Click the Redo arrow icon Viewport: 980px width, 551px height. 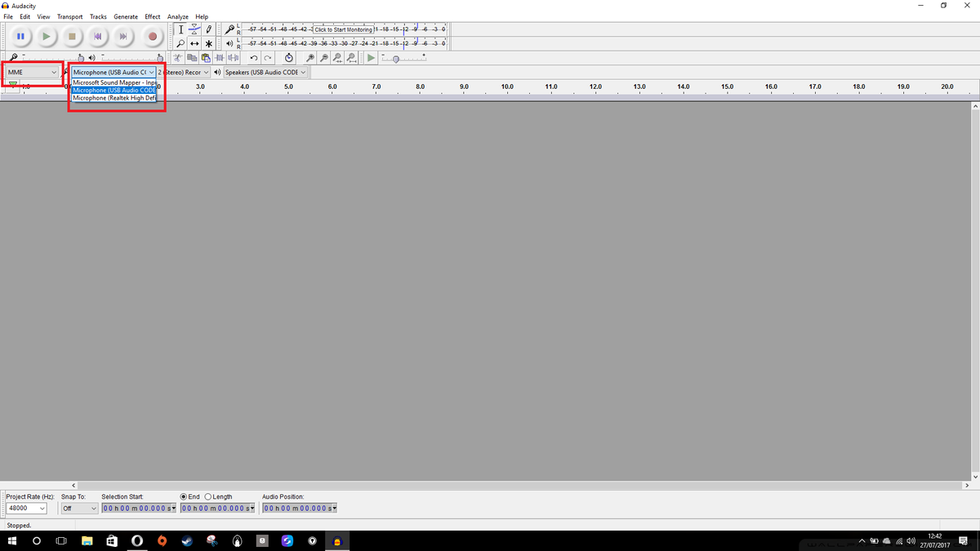(x=268, y=58)
